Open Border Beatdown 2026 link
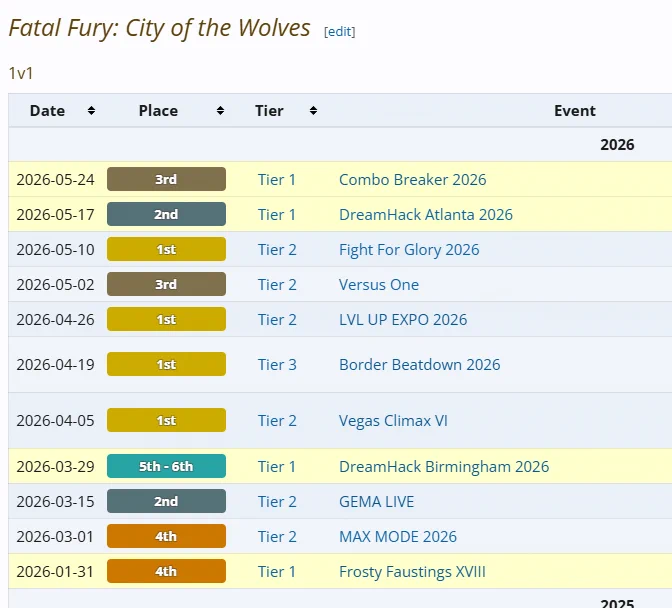The image size is (672, 608). (x=419, y=365)
